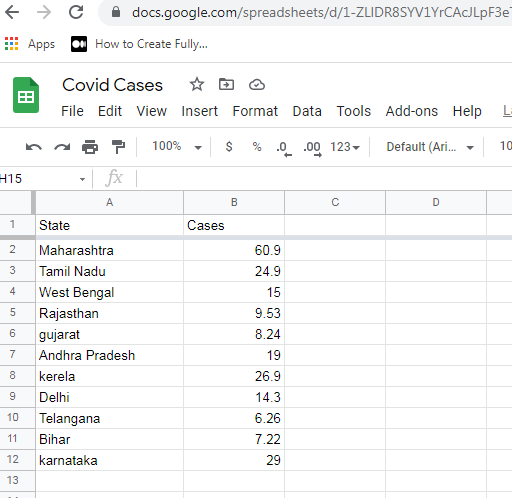Select the karnataka cell

[109, 460]
